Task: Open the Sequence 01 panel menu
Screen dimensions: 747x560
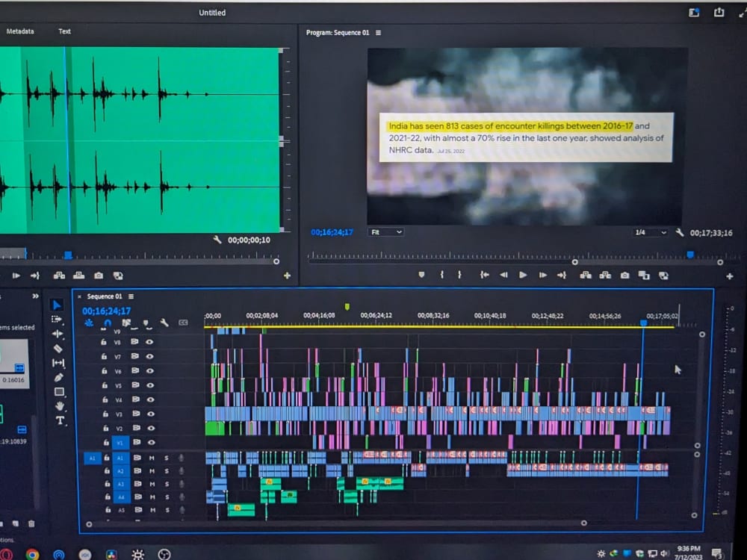Action: 131,296
